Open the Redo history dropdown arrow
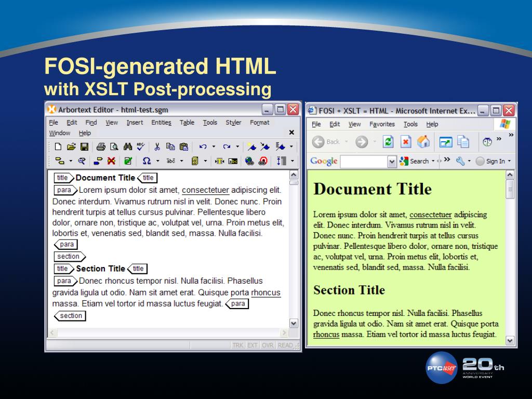Screen dimensions: 532x399 click(x=237, y=147)
